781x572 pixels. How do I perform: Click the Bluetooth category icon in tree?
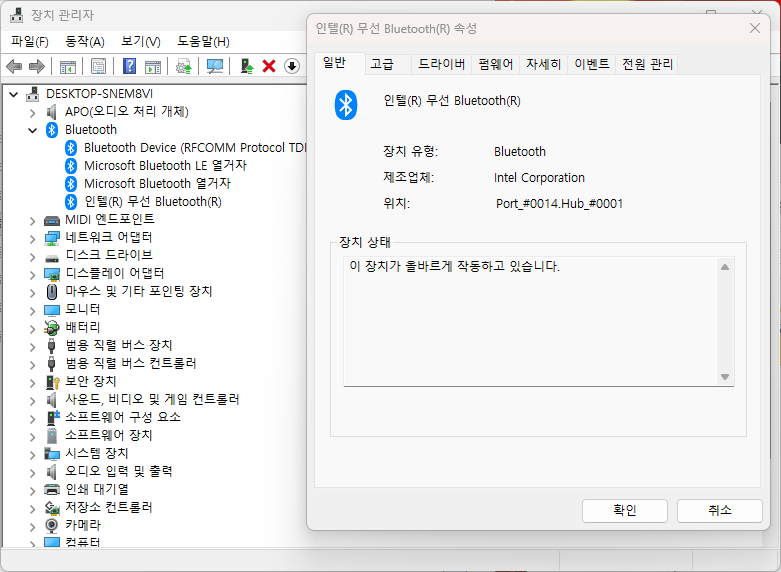tap(52, 130)
